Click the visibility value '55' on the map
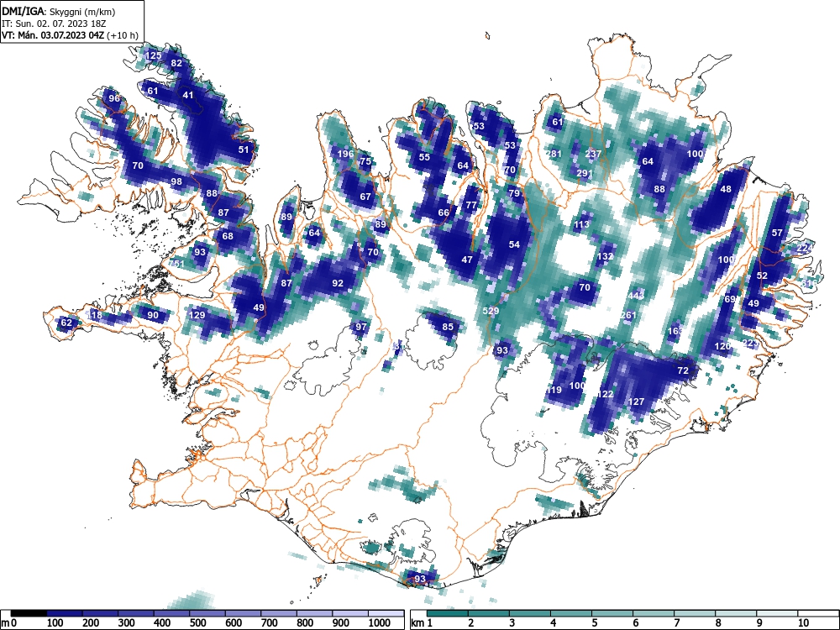This screenshot has height=630, width=840. click(x=424, y=157)
